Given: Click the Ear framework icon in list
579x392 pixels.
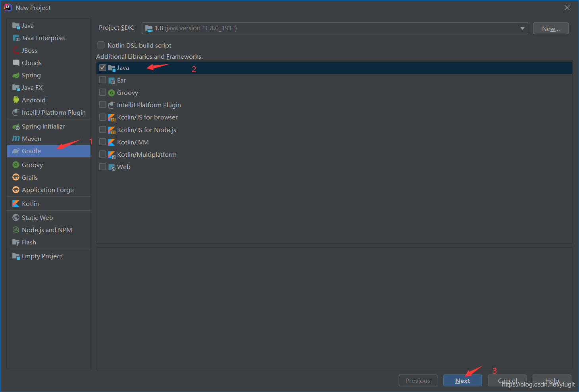Looking at the screenshot, I should (112, 81).
